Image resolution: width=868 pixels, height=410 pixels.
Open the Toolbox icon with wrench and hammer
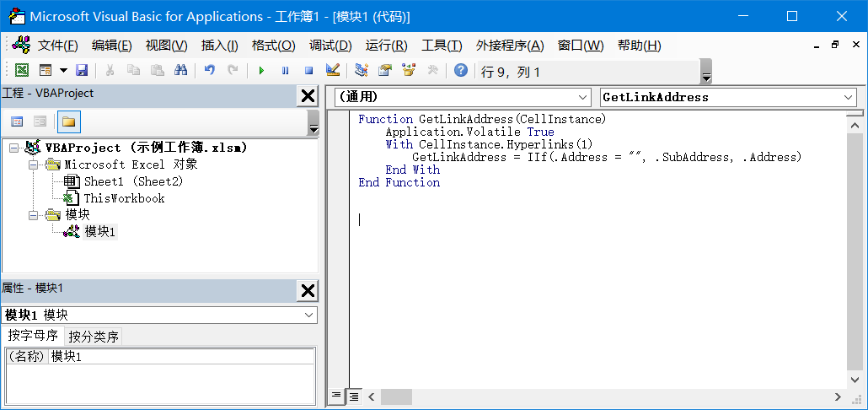point(433,70)
